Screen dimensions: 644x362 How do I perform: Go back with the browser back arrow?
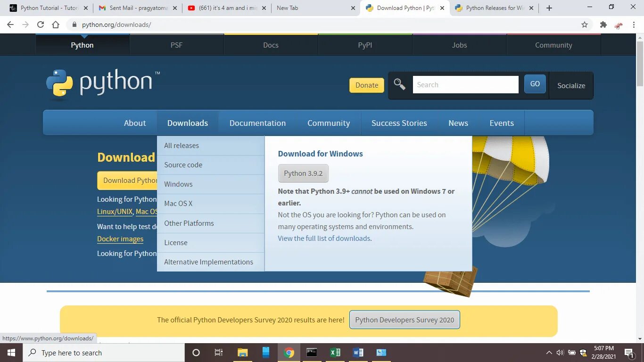[10, 25]
